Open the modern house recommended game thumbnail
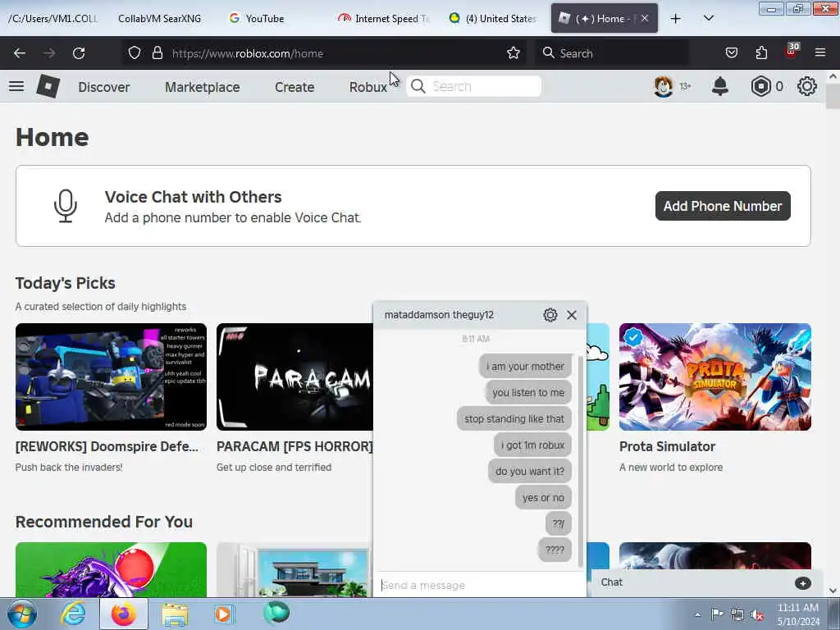 (x=294, y=569)
